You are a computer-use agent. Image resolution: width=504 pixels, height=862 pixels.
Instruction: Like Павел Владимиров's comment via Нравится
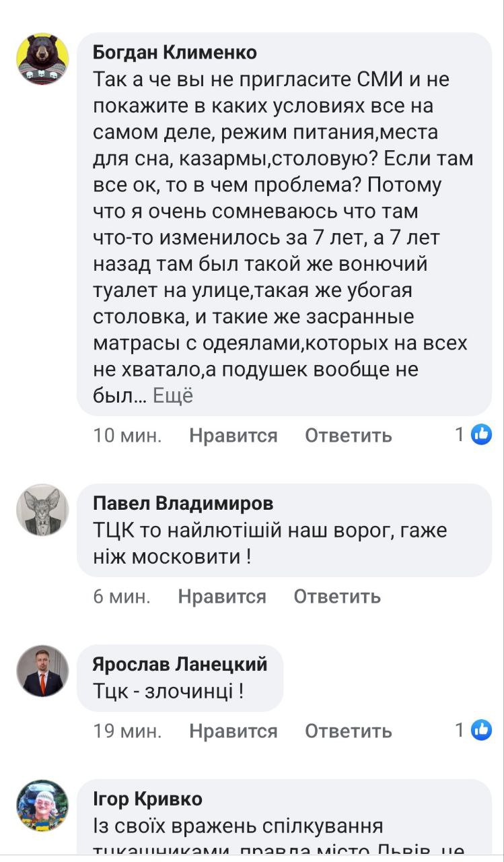pyautogui.click(x=222, y=597)
